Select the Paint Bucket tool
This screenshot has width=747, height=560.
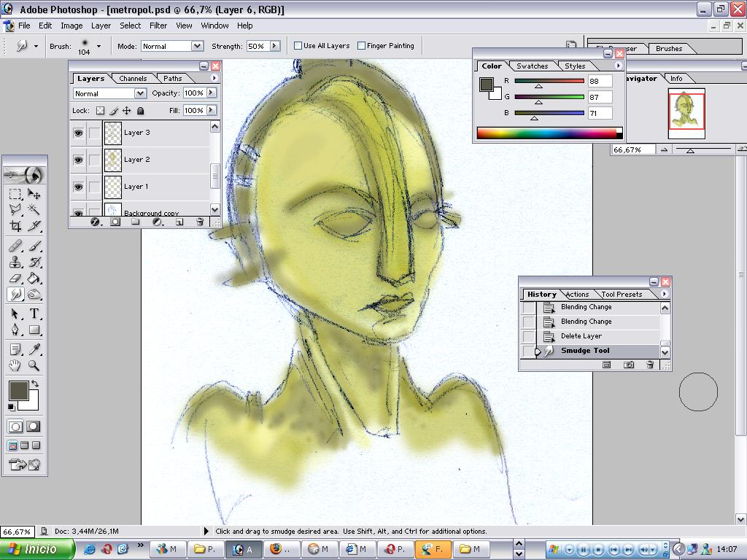34,278
